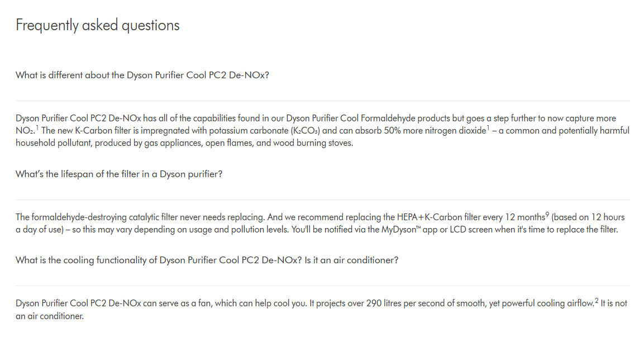Toggle the filter lifespan question
The width and height of the screenshot is (644, 337).
(119, 174)
